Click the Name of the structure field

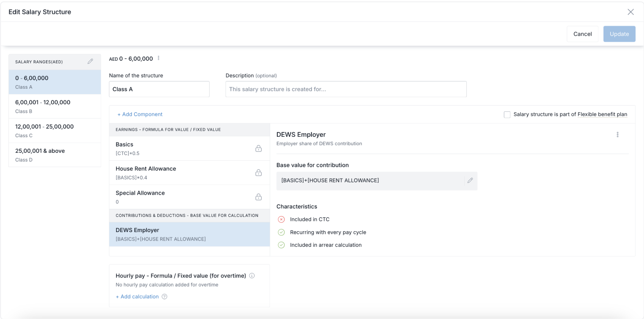tap(159, 89)
